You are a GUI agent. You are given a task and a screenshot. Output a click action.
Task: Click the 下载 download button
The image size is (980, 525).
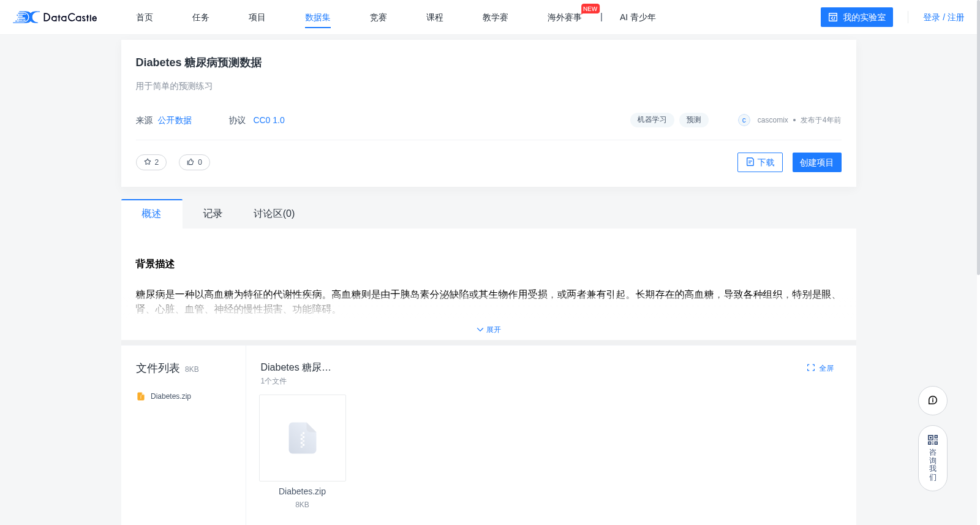tap(760, 162)
